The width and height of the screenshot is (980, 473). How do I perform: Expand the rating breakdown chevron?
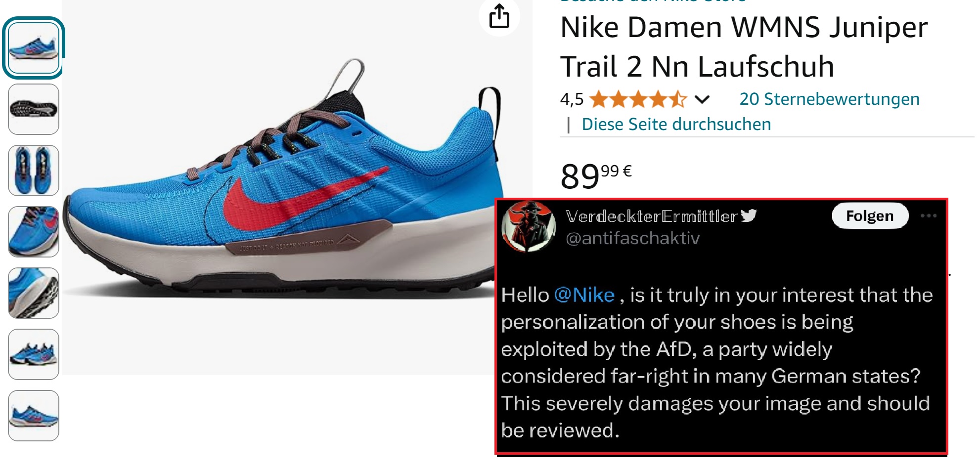(x=702, y=100)
